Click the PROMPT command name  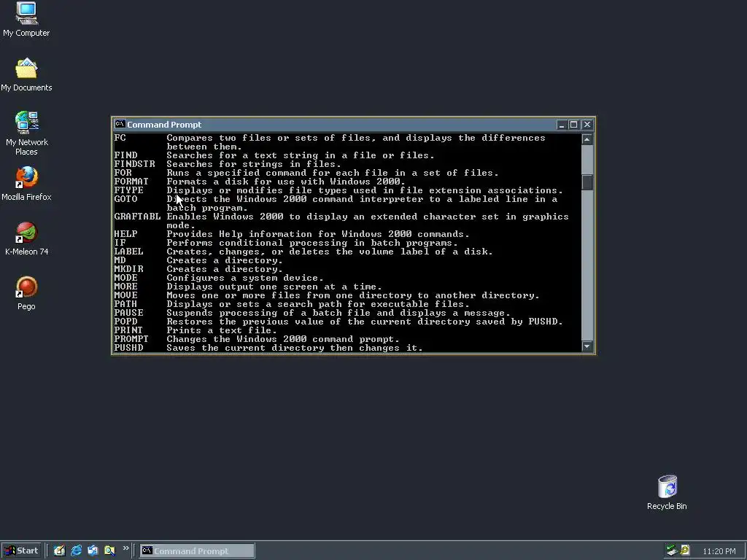click(x=131, y=339)
